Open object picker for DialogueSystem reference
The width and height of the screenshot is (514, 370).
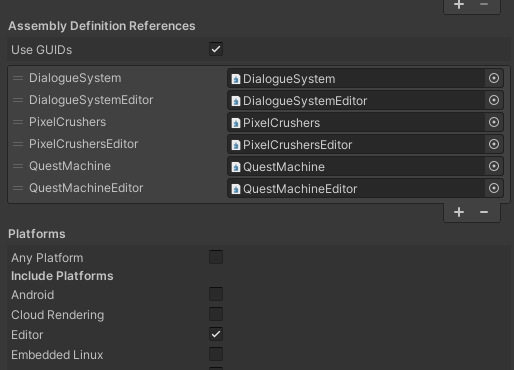pyautogui.click(x=494, y=78)
